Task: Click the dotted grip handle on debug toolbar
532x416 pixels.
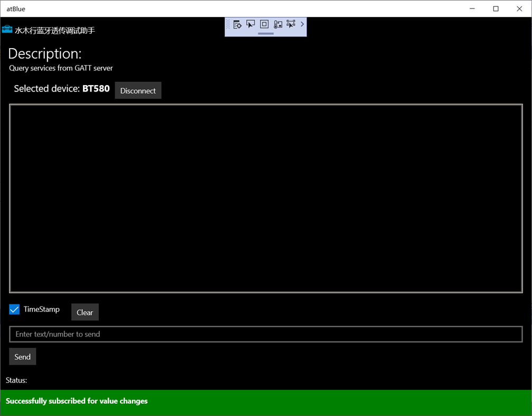Action: 228,24
